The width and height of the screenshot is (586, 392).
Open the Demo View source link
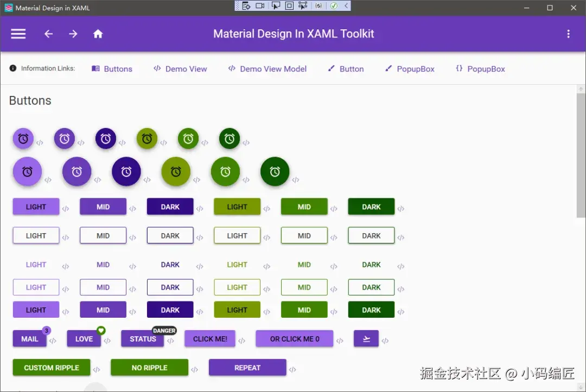coord(180,69)
